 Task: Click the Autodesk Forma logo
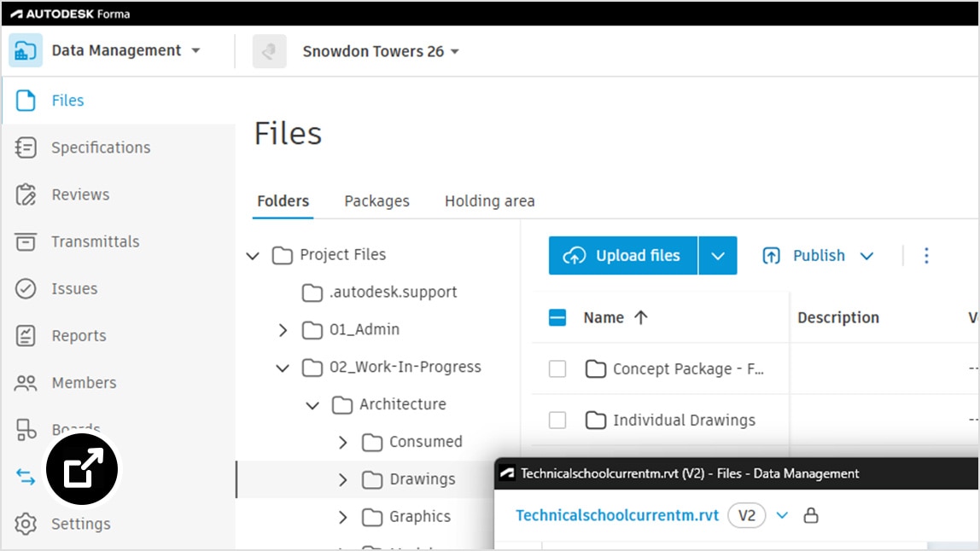coord(70,14)
